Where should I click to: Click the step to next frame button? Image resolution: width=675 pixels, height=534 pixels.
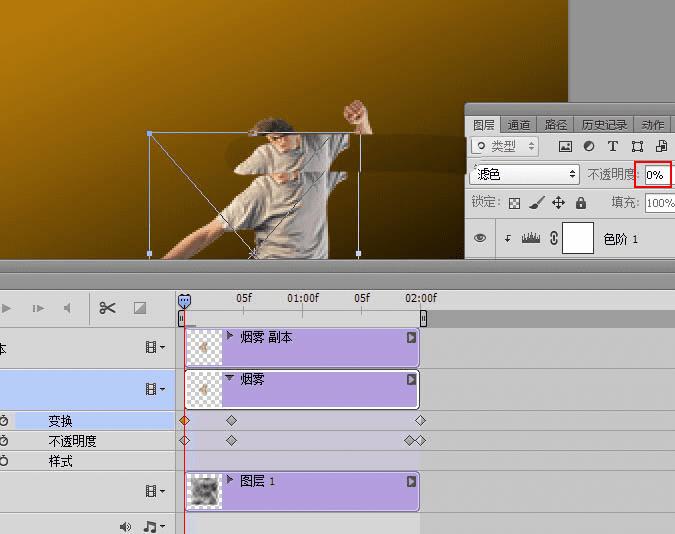tap(38, 308)
